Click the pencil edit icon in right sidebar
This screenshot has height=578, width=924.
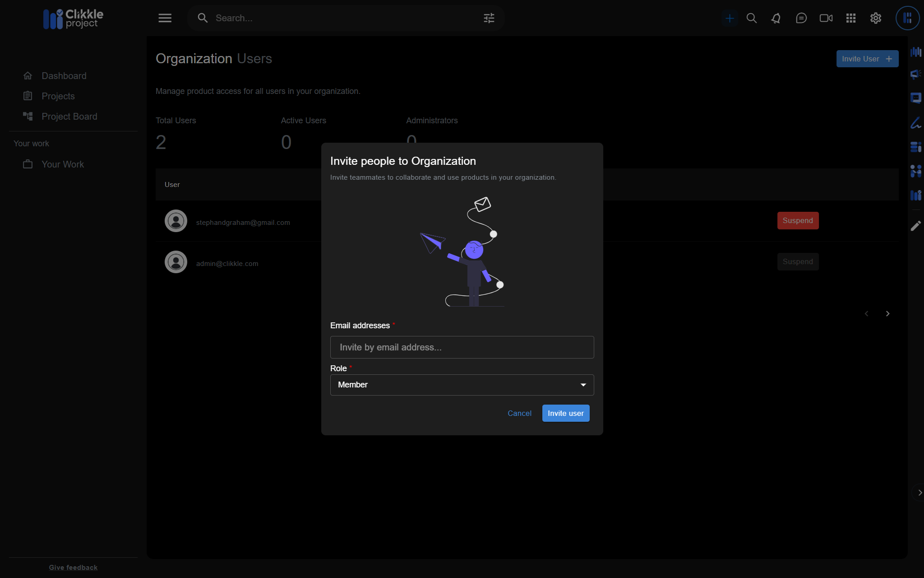[915, 226]
